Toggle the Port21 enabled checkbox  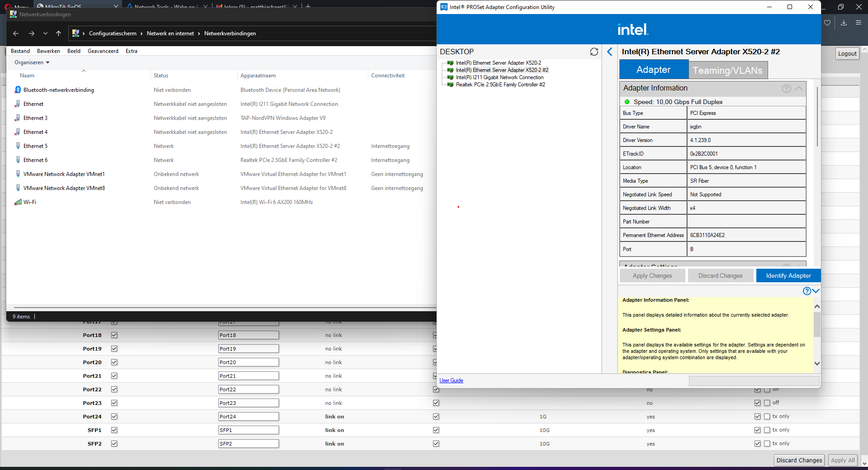pos(114,376)
